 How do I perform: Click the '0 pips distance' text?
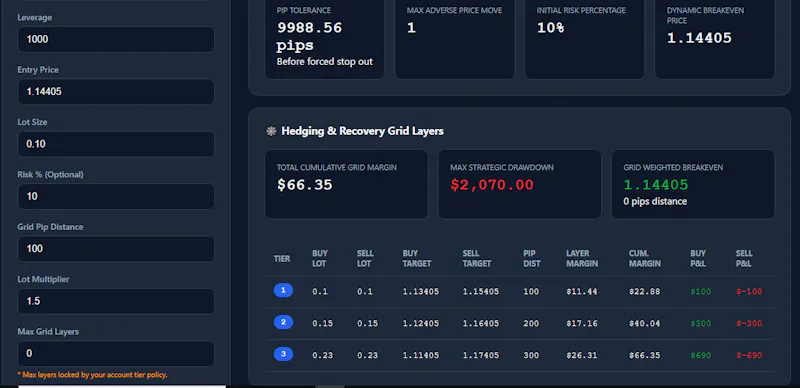tap(655, 201)
